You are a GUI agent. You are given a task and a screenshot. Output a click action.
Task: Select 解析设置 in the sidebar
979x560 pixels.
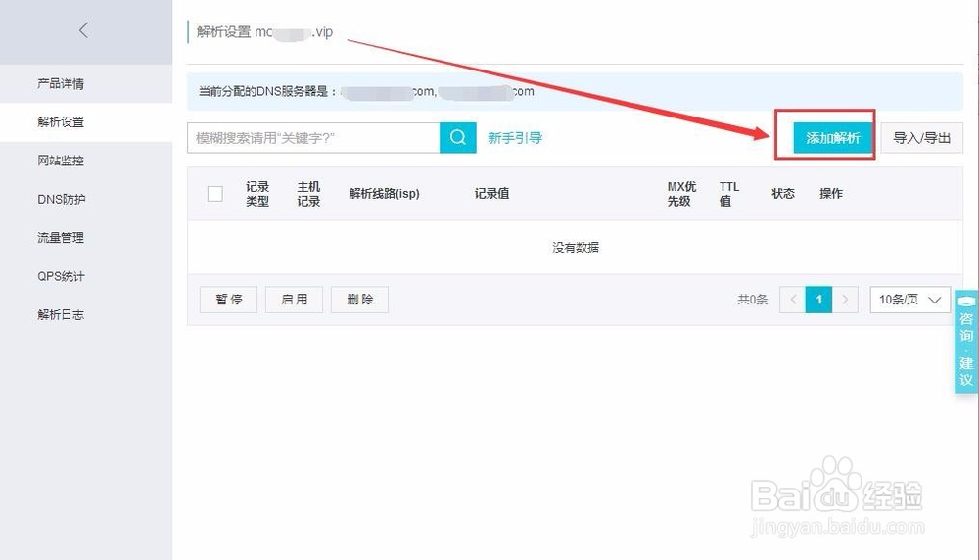click(x=61, y=122)
